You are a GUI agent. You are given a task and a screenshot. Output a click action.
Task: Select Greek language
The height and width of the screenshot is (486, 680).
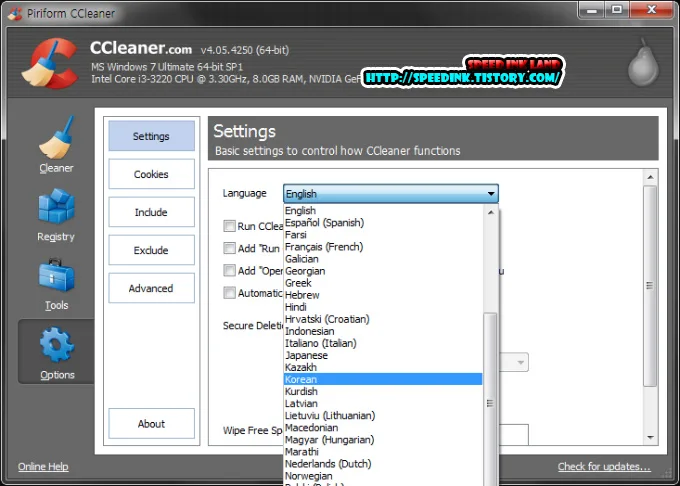(x=383, y=283)
